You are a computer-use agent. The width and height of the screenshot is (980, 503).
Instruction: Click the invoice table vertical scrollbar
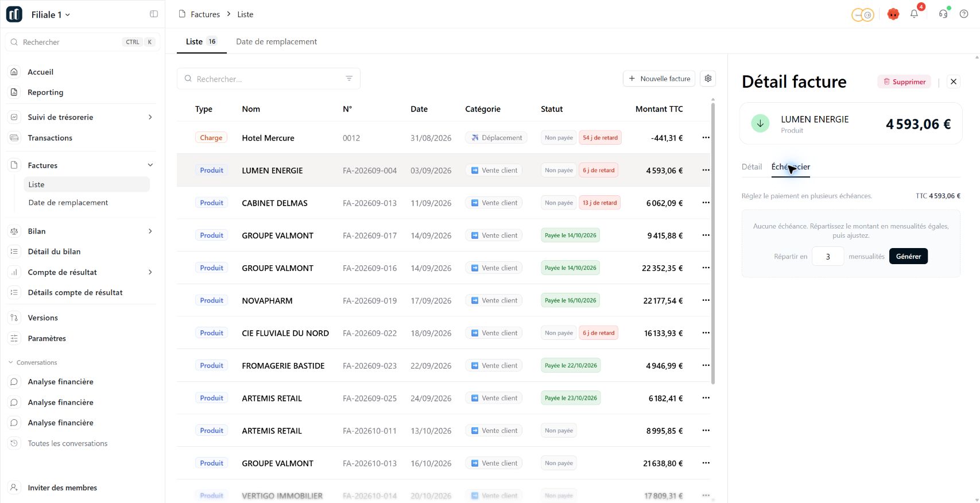[x=713, y=243]
